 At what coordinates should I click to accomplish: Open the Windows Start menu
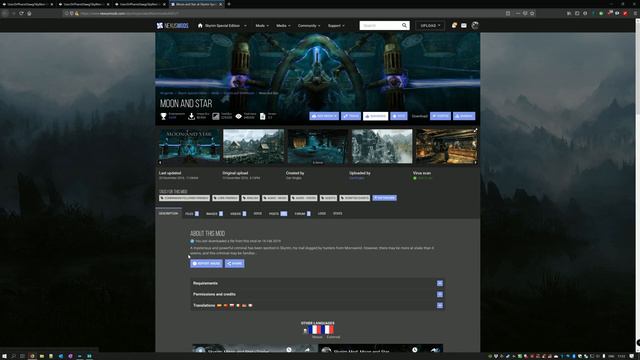[4, 356]
